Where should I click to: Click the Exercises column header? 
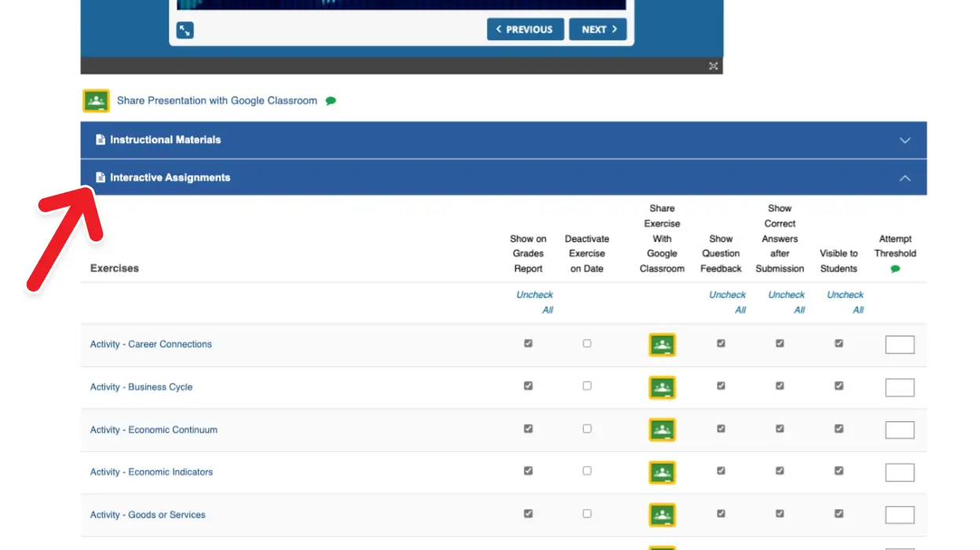[x=115, y=268]
